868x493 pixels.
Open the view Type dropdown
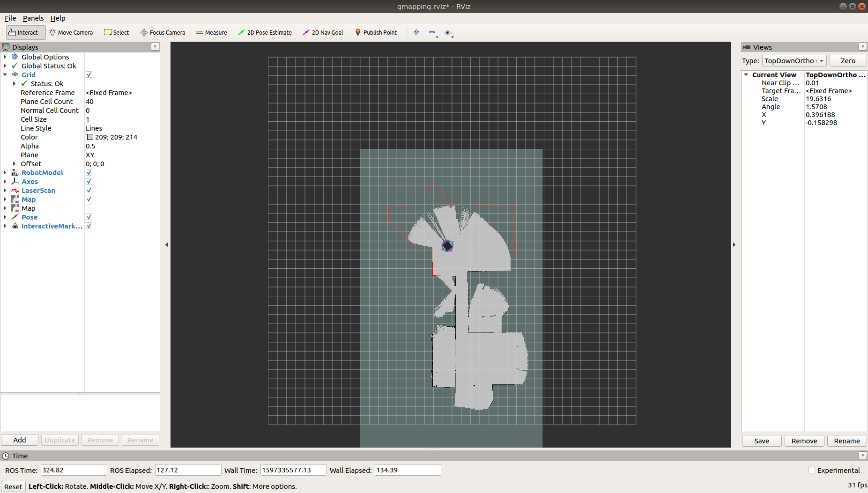pos(794,61)
